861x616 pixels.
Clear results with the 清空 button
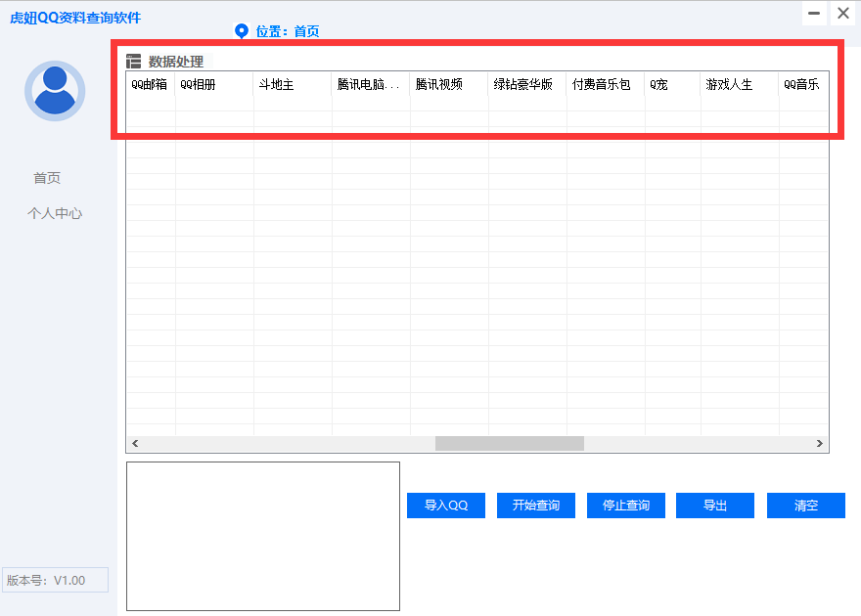806,506
